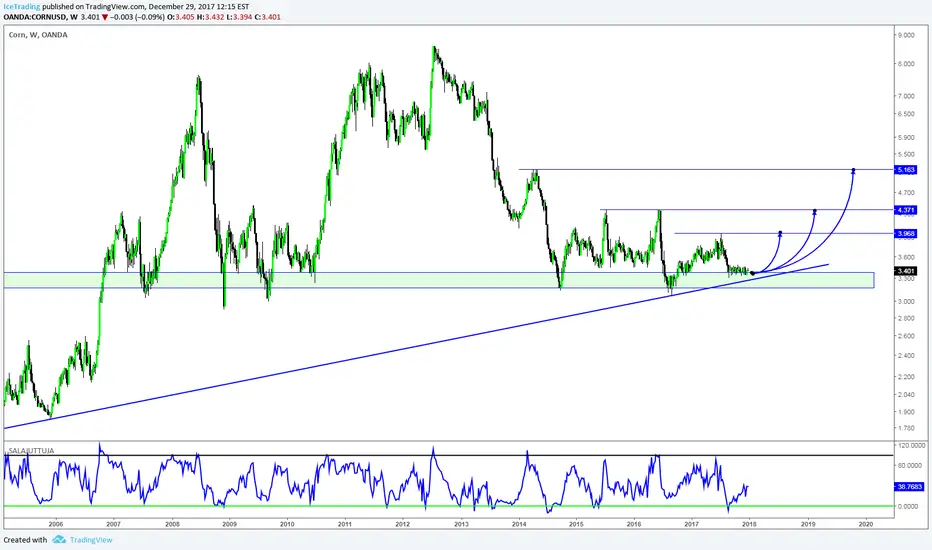Screen dimensions: 932x550
Task: Click the 2007 label on time axis
Action: (x=114, y=524)
